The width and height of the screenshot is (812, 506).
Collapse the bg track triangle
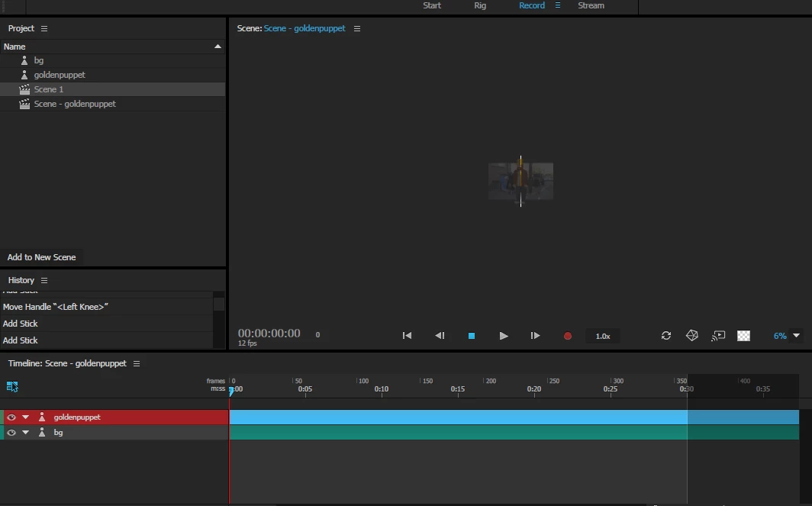pyautogui.click(x=25, y=433)
